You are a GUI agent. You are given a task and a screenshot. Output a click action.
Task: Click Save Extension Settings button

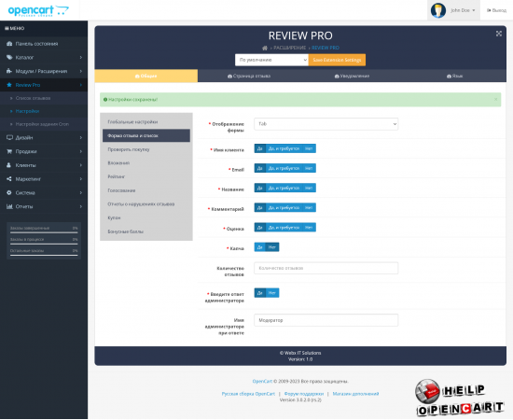337,60
